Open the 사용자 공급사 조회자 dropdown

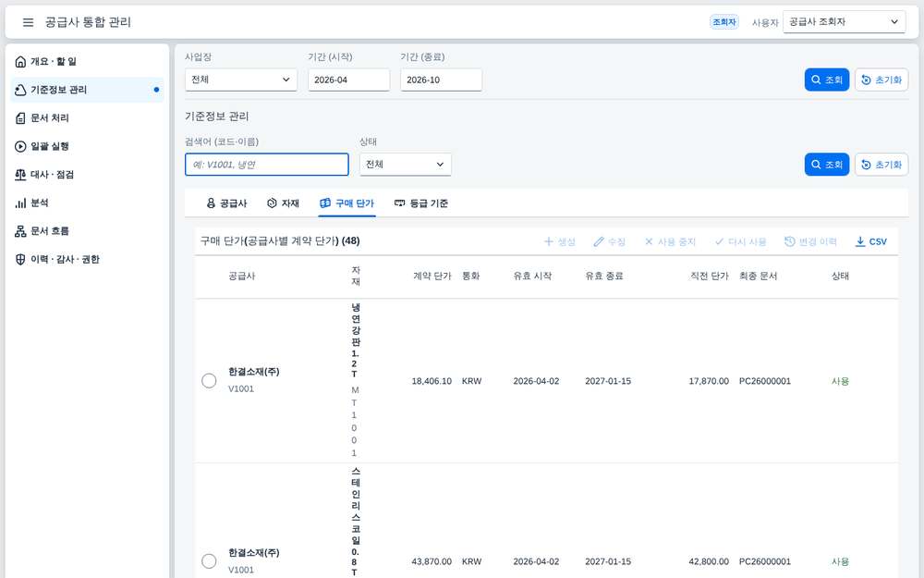pos(844,22)
